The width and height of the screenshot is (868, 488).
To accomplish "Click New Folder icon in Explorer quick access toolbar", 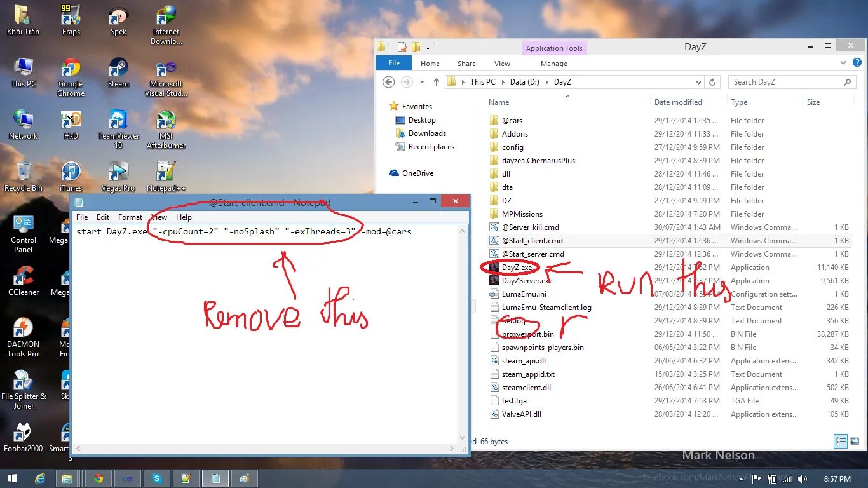I will point(416,47).
